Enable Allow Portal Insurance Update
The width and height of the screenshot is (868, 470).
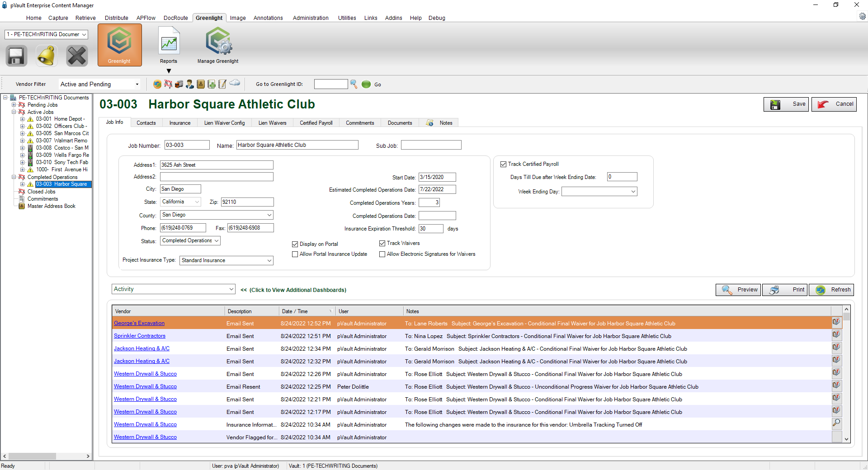tap(295, 254)
